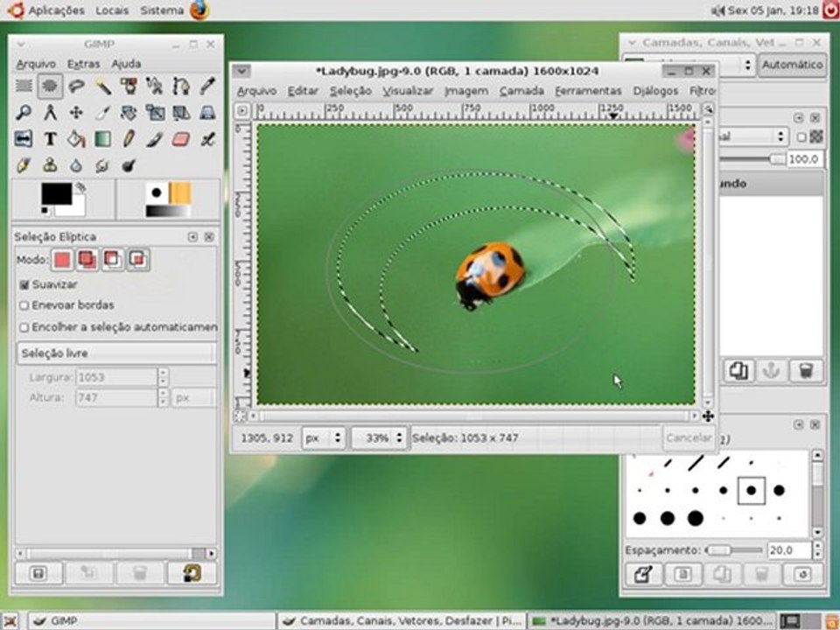Open the Editar menu in image window
Screen dimensions: 840x630
(x=304, y=91)
